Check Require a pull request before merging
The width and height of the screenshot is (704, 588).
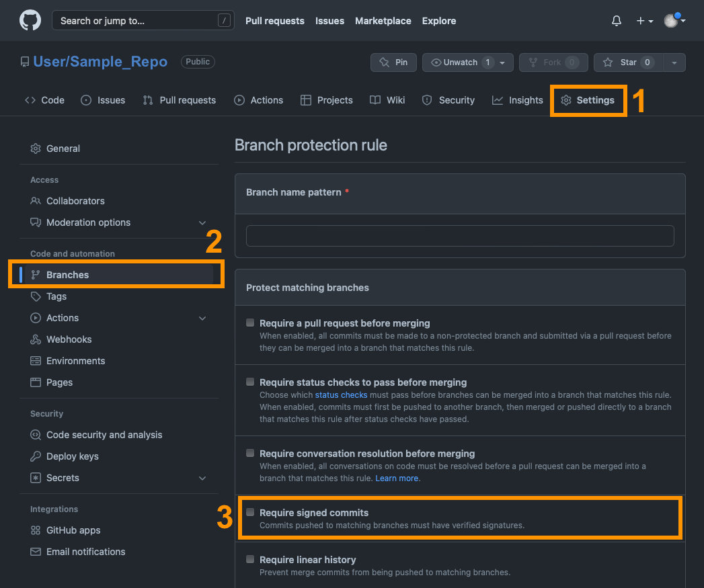pos(250,323)
